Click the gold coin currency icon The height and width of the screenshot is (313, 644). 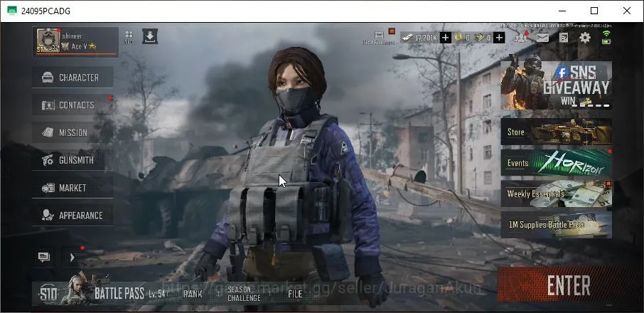[x=458, y=38]
